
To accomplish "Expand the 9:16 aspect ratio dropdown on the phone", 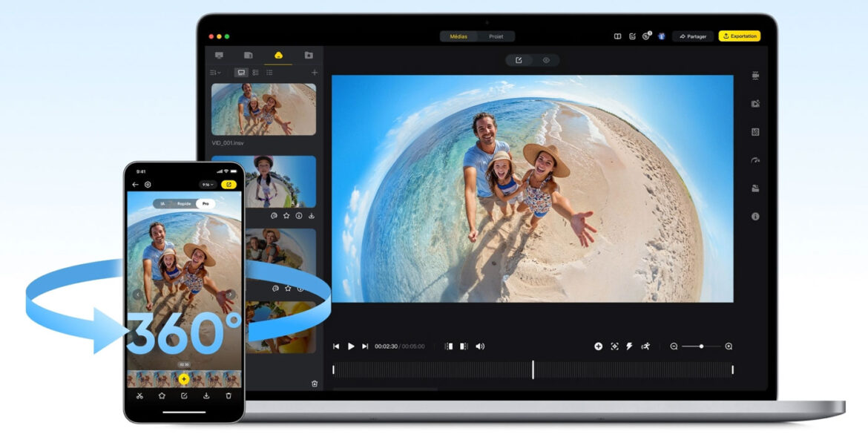I will pos(208,185).
